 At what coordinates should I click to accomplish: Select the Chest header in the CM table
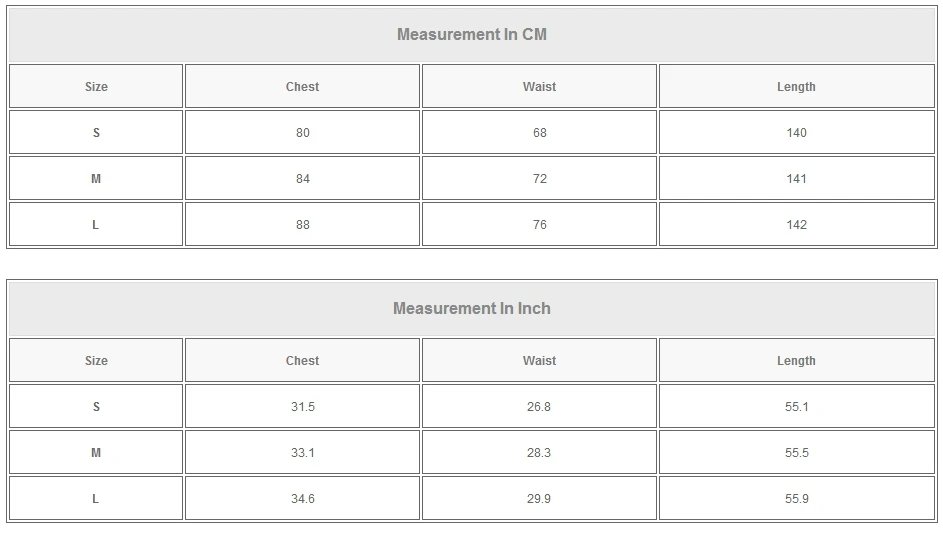coord(302,87)
